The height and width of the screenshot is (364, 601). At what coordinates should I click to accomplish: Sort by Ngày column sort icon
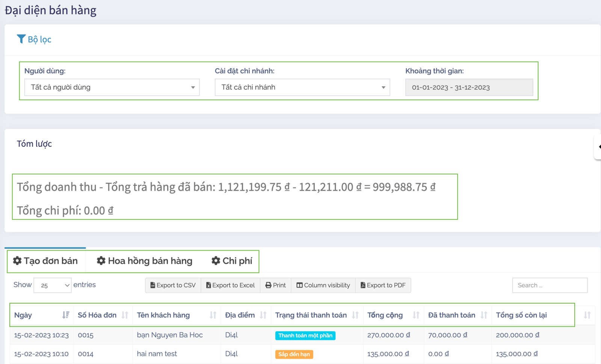coord(66,315)
